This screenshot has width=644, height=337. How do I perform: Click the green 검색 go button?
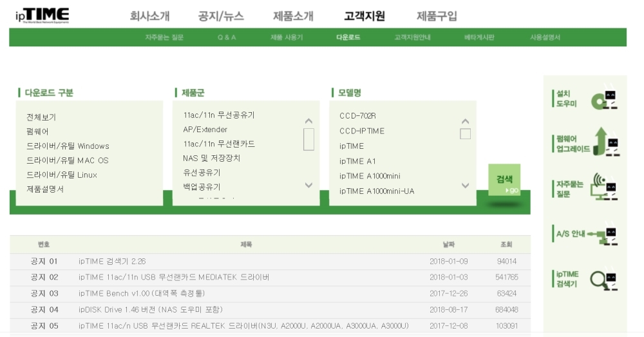pos(504,180)
